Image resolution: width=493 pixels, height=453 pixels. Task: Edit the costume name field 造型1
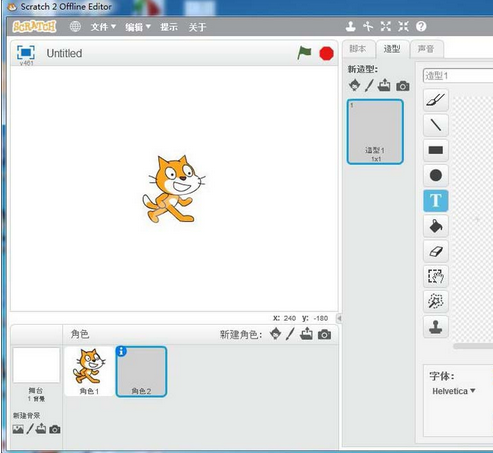pos(458,76)
